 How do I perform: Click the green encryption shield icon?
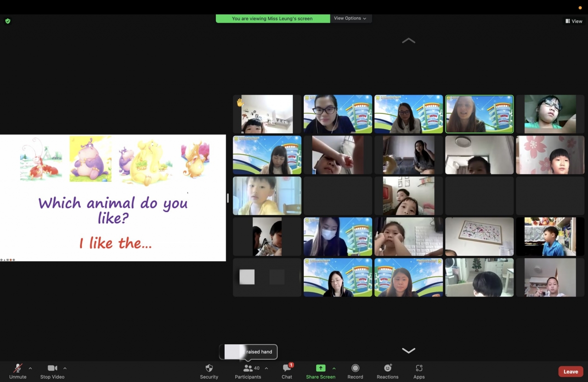[7, 21]
